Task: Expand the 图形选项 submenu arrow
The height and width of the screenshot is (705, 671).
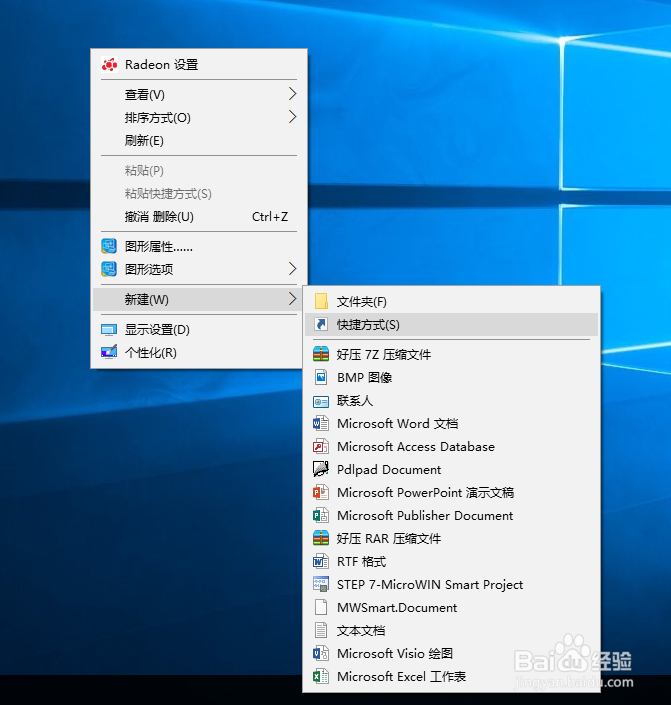Action: coord(292,269)
